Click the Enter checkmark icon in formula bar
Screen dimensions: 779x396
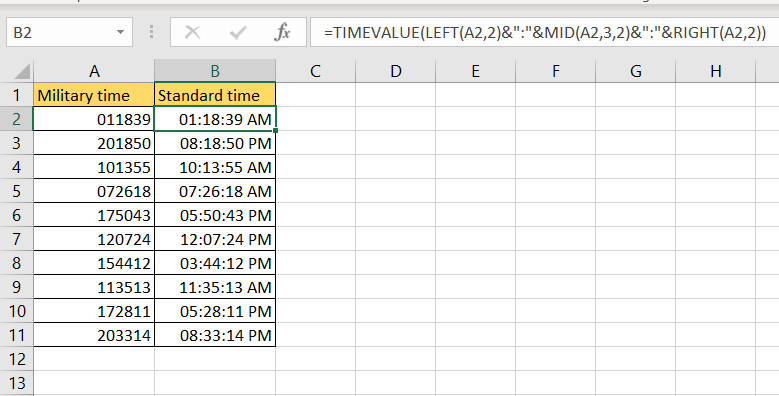coord(238,33)
